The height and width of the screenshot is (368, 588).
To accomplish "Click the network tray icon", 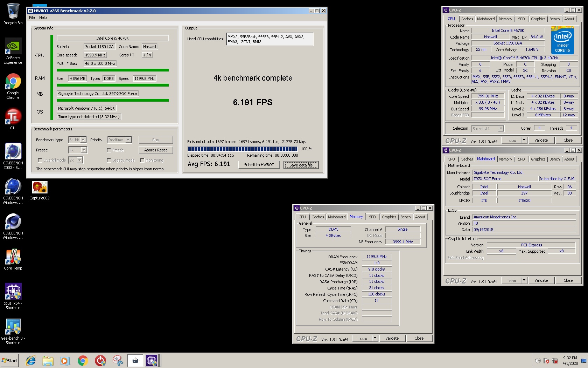I will click(x=555, y=361).
